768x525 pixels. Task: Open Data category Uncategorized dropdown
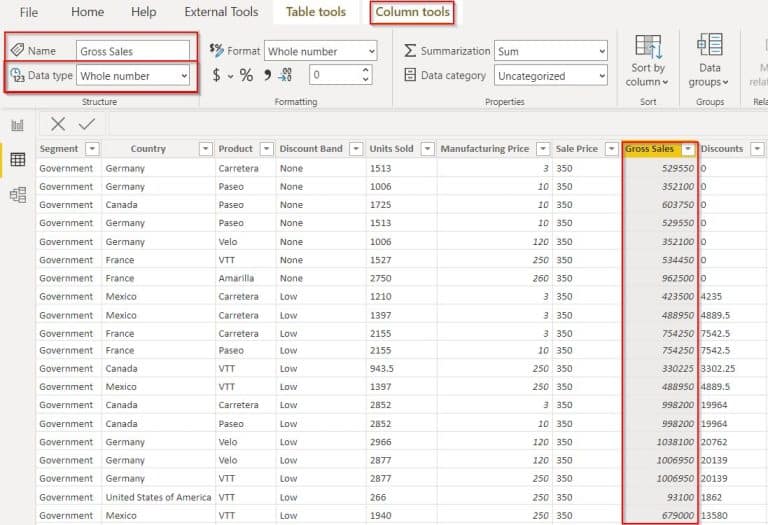[551, 76]
